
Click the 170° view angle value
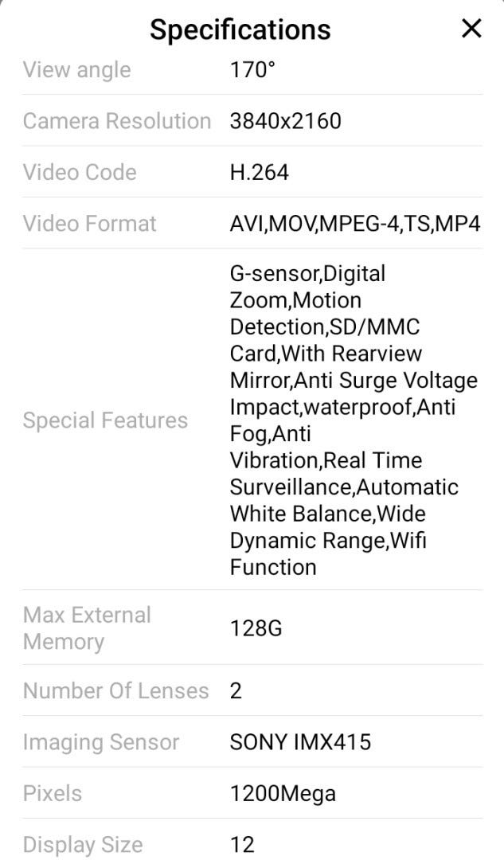[x=252, y=70]
